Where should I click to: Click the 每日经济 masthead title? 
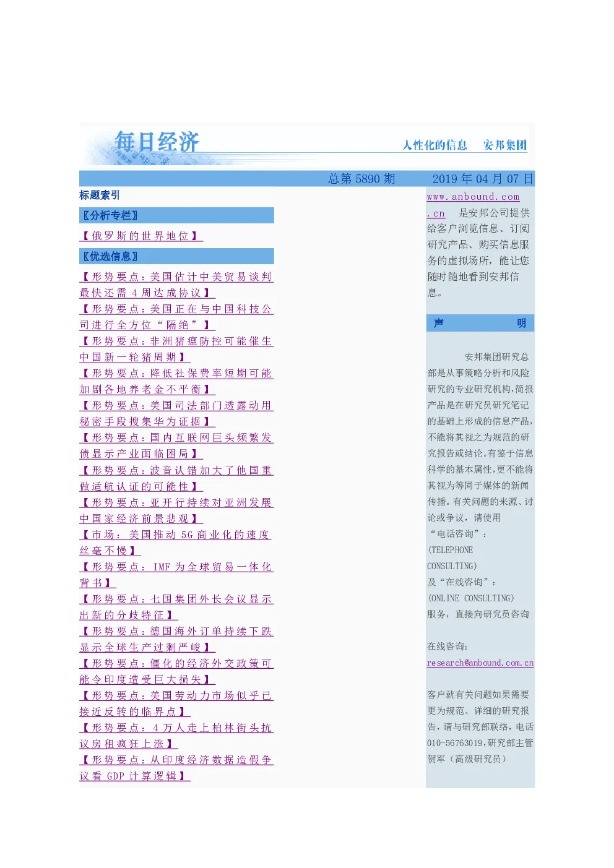[157, 142]
